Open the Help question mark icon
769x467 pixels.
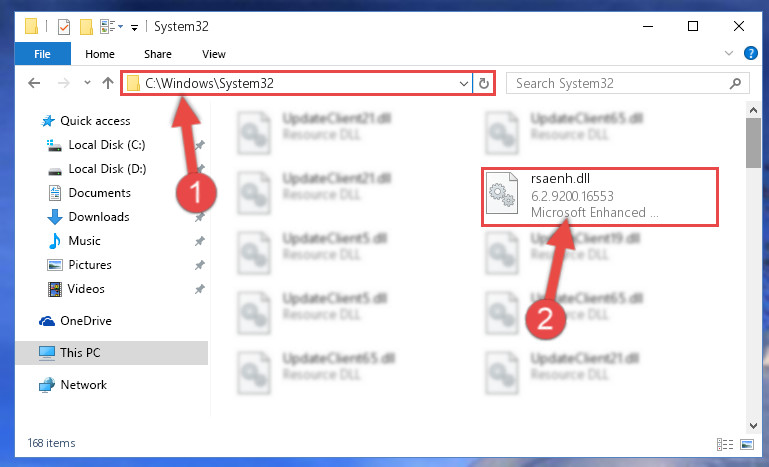(750, 53)
